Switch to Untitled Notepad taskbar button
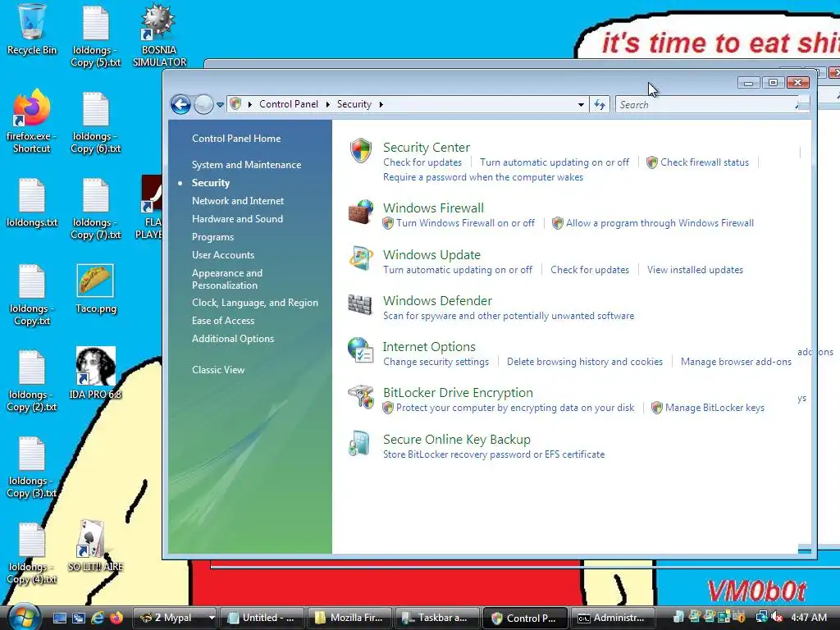 pyautogui.click(x=262, y=618)
